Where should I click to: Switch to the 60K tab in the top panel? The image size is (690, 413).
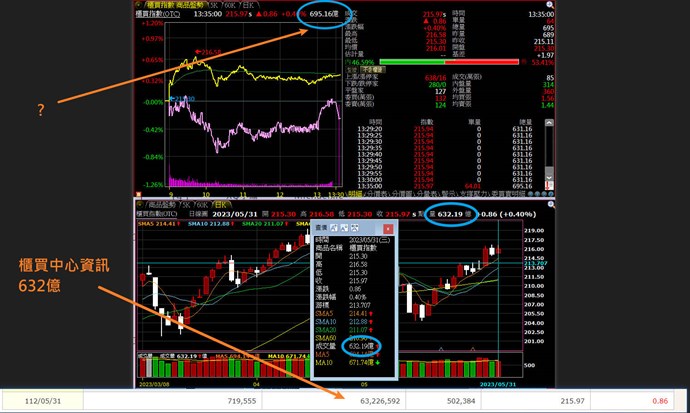pyautogui.click(x=229, y=5)
